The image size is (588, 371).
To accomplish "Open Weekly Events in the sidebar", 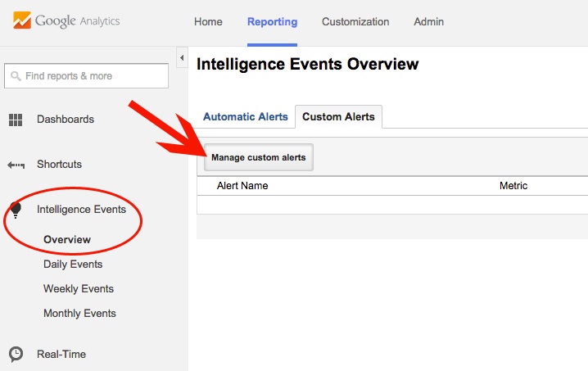I will tap(79, 289).
